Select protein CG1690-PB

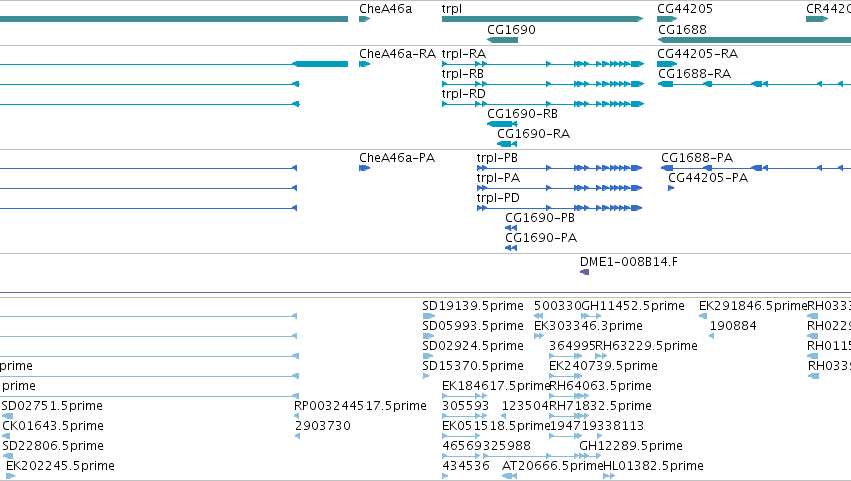[x=539, y=218]
